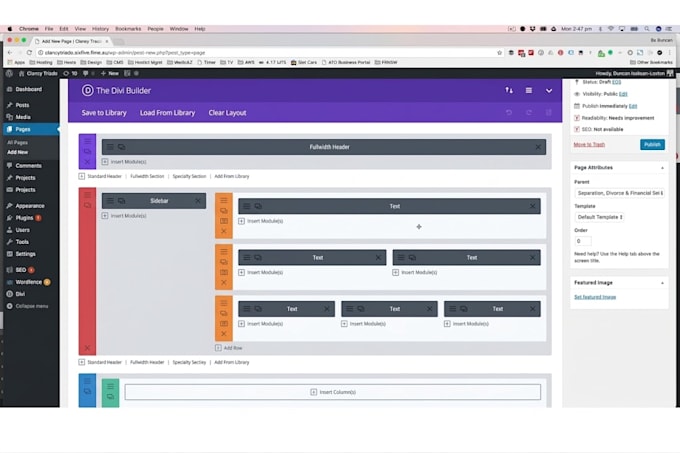The width and height of the screenshot is (680, 453).
Task: Open settings icon of green row
Action: 110,386
